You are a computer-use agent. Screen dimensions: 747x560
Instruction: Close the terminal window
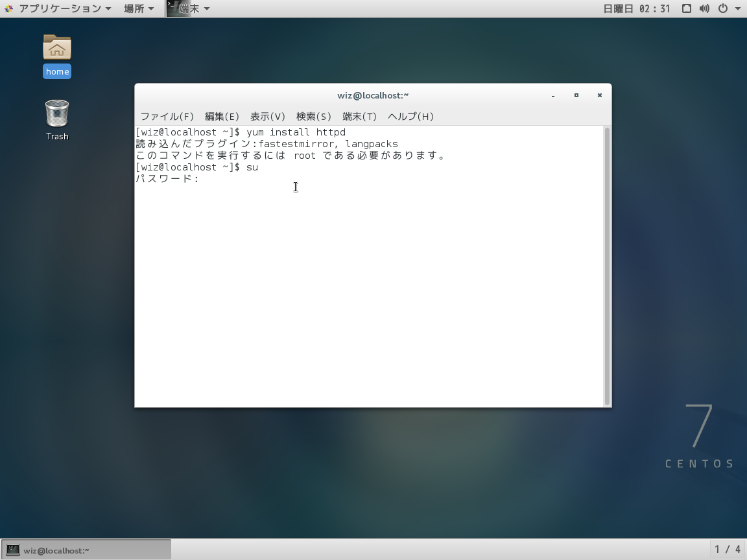600,96
